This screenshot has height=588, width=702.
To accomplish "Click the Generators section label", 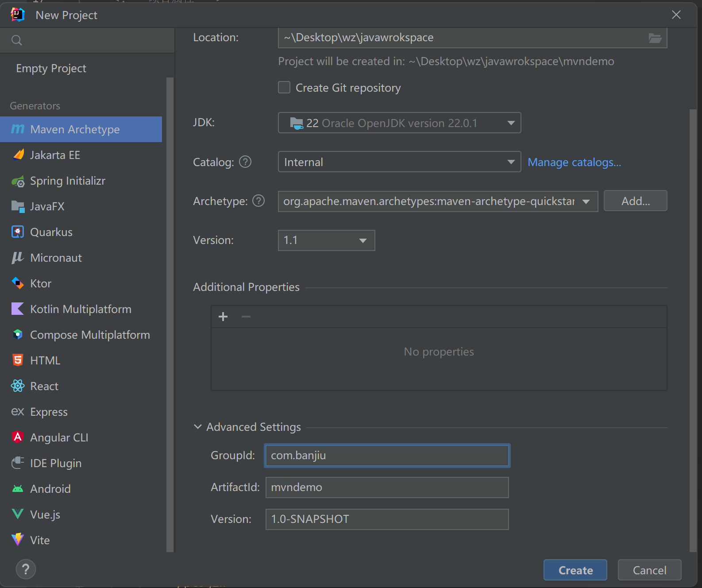I will point(35,106).
